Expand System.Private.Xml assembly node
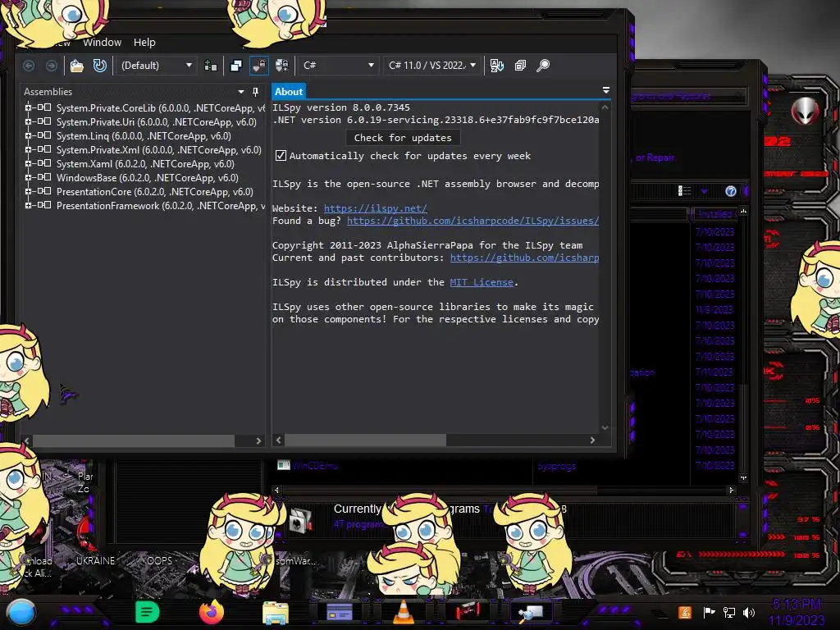The width and height of the screenshot is (840, 630). (28, 149)
